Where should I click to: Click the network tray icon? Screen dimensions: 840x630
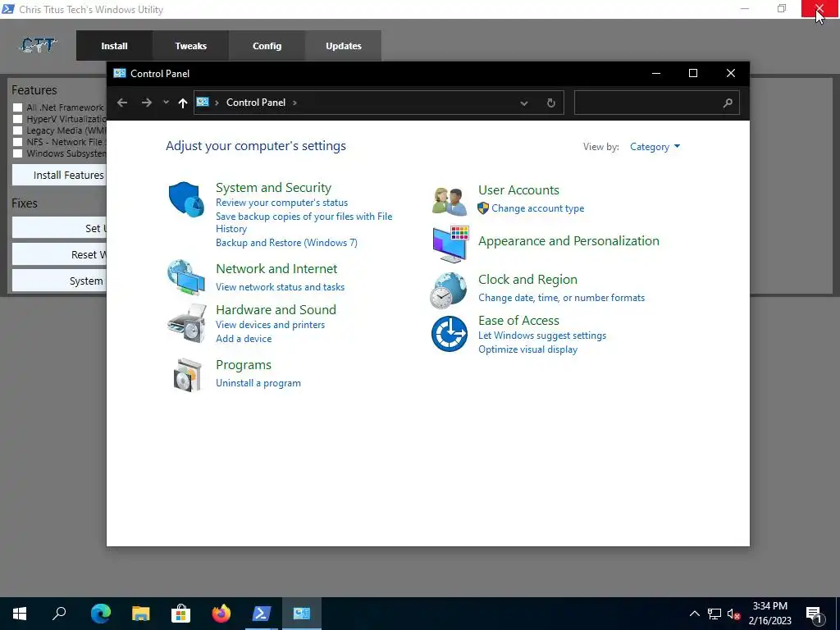pyautogui.click(x=714, y=614)
